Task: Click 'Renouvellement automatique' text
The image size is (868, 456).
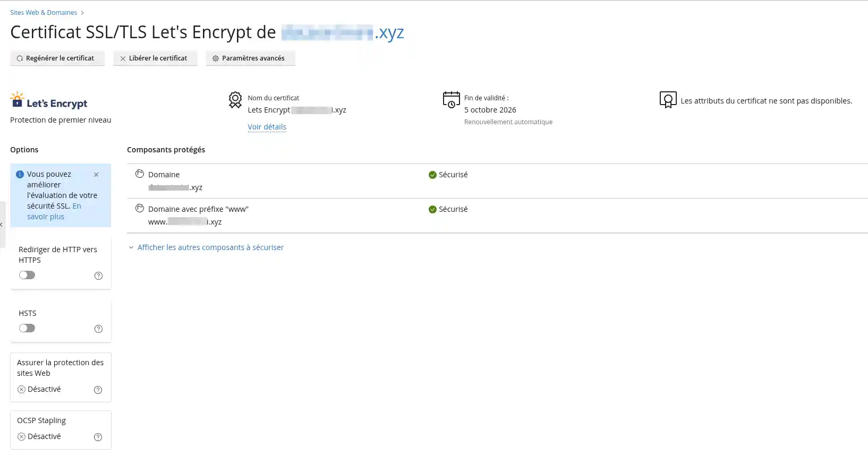Action: [508, 122]
